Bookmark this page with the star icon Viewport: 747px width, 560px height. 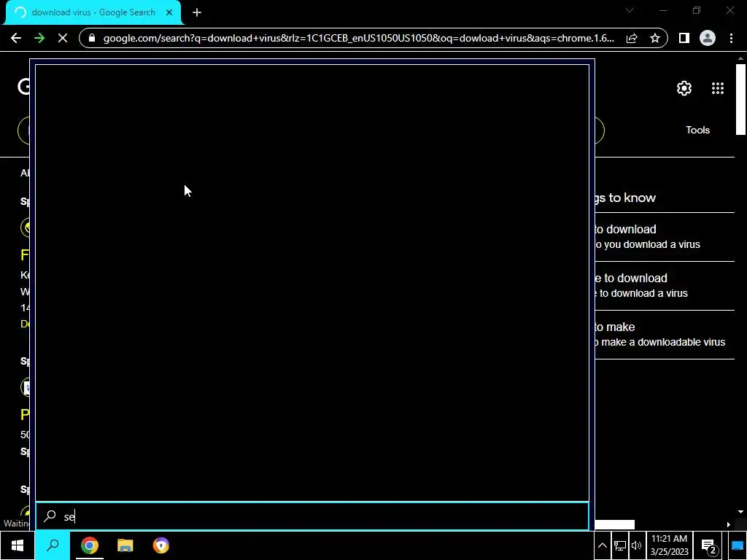655,38
